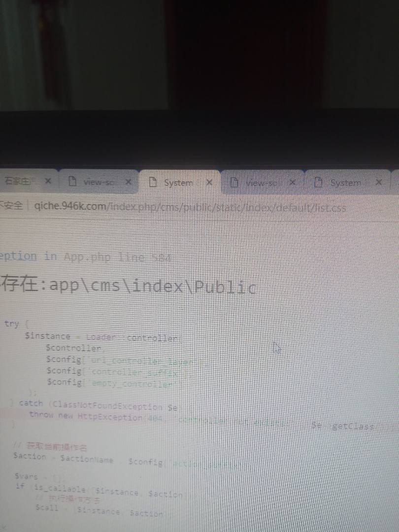The image size is (399, 532).
Task: Close the last System tab
Action: 378,182
